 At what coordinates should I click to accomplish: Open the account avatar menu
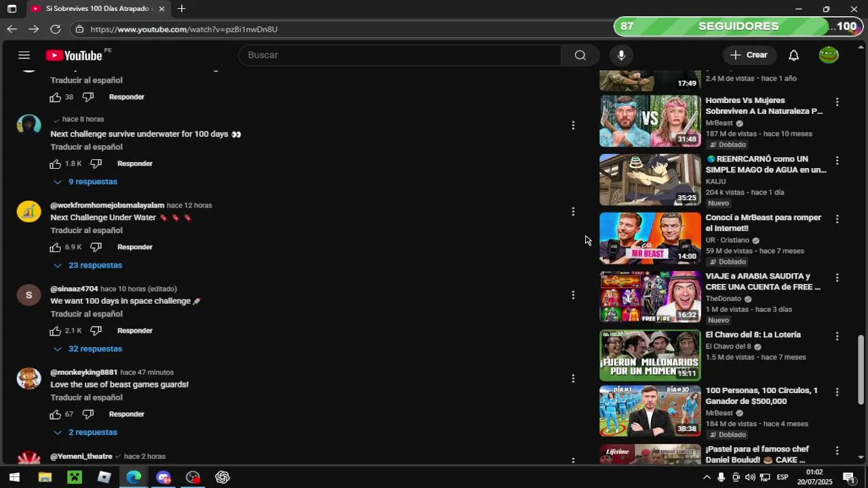[x=829, y=55]
